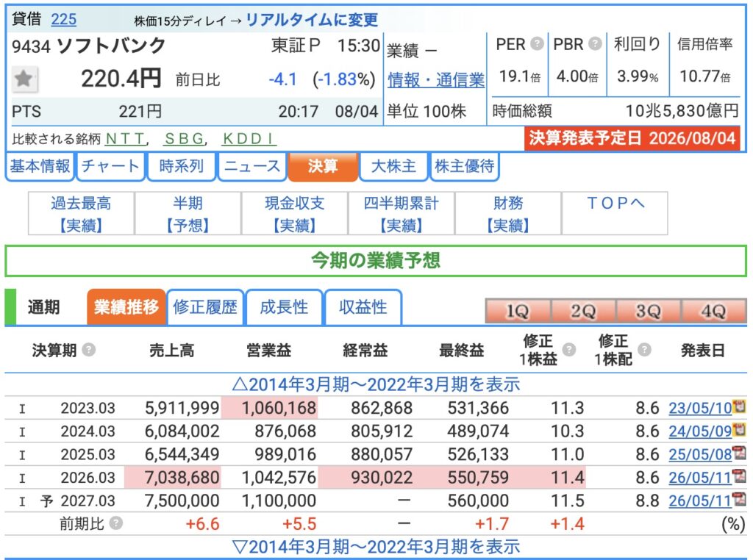The width and height of the screenshot is (753, 560).
Task: Click help icon beside 修正1株益
Action: pyautogui.click(x=569, y=350)
